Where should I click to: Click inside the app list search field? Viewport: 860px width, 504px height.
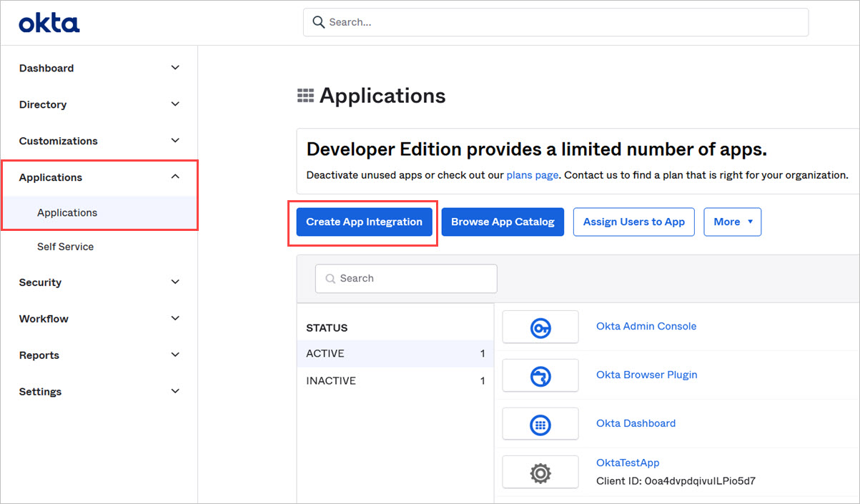coord(406,278)
